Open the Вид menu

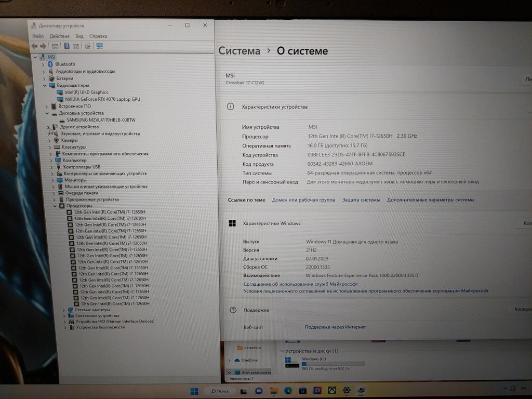pos(79,36)
